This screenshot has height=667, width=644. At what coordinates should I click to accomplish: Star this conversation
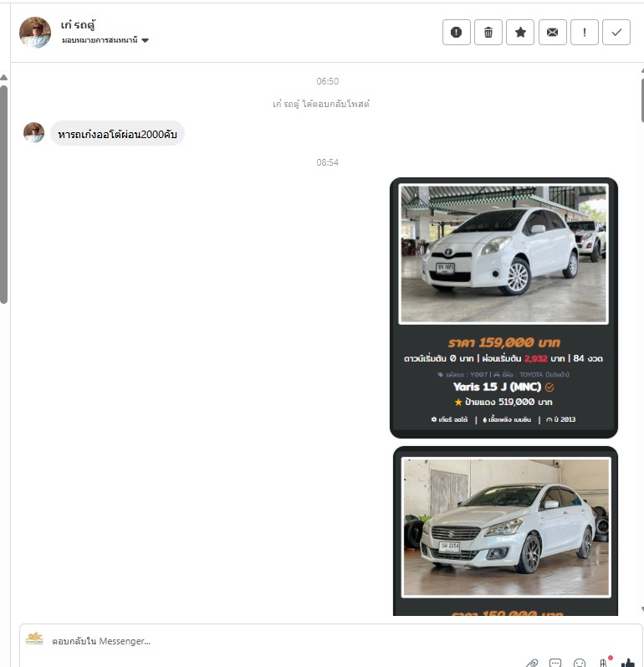click(x=520, y=33)
